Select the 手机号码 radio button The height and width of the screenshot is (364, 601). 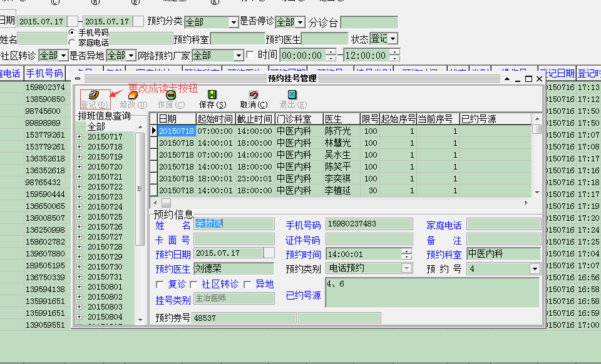(x=71, y=33)
